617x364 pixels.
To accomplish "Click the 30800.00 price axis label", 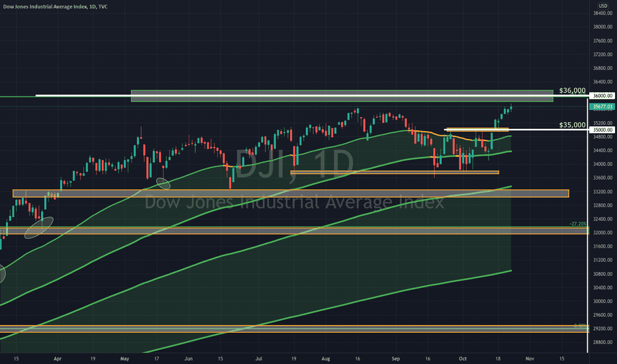I will pyautogui.click(x=602, y=274).
